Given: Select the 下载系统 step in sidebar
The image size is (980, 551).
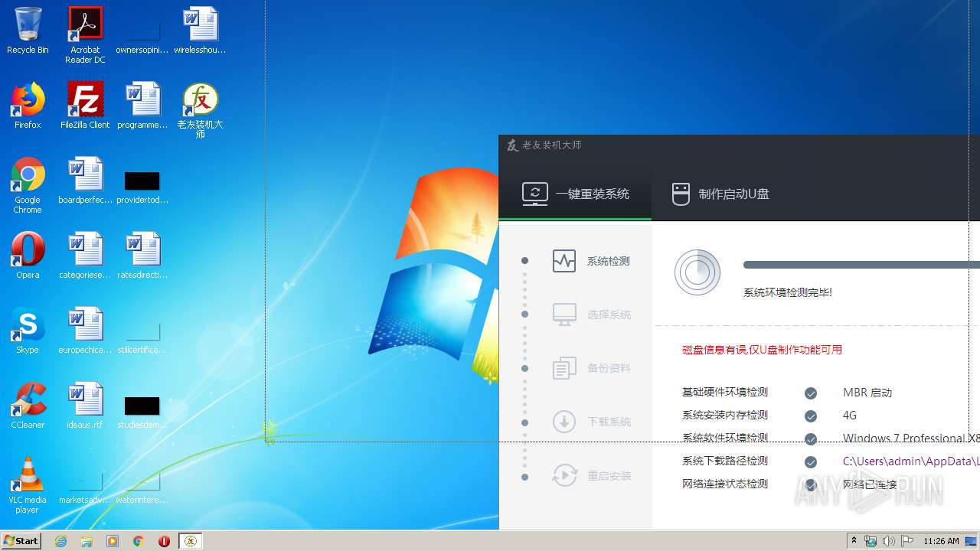Looking at the screenshot, I should coord(591,422).
